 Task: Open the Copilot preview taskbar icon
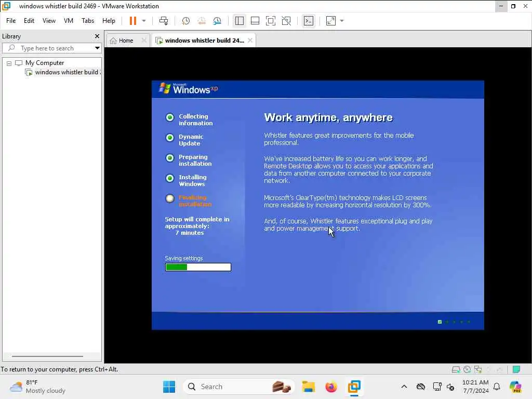(x=515, y=387)
